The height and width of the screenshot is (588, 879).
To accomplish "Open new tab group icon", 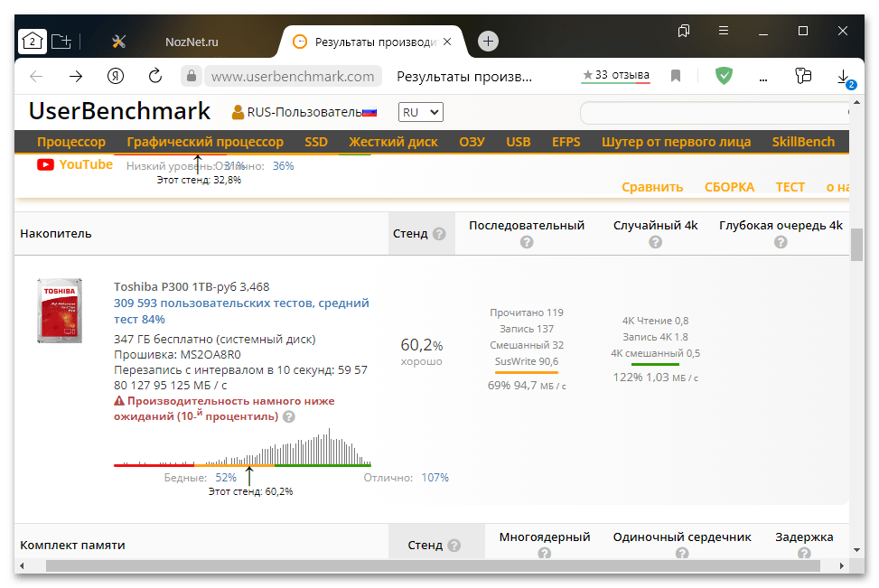I will click(x=61, y=42).
